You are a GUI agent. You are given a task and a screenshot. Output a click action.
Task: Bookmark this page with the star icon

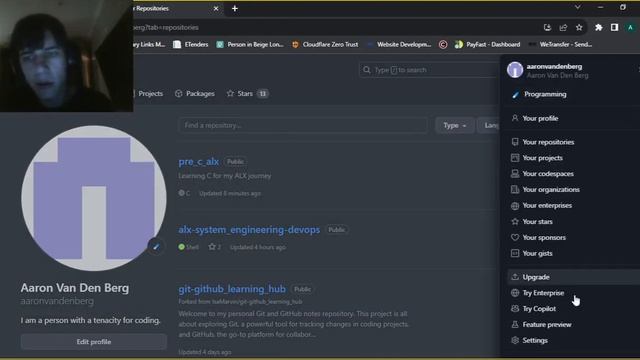pyautogui.click(x=579, y=27)
